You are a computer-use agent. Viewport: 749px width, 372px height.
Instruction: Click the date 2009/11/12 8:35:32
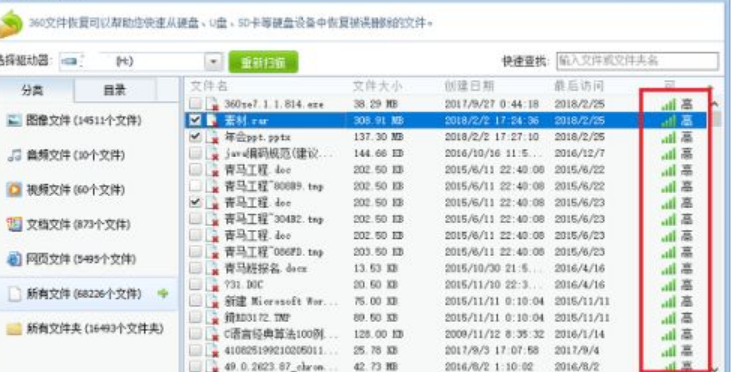(x=494, y=334)
